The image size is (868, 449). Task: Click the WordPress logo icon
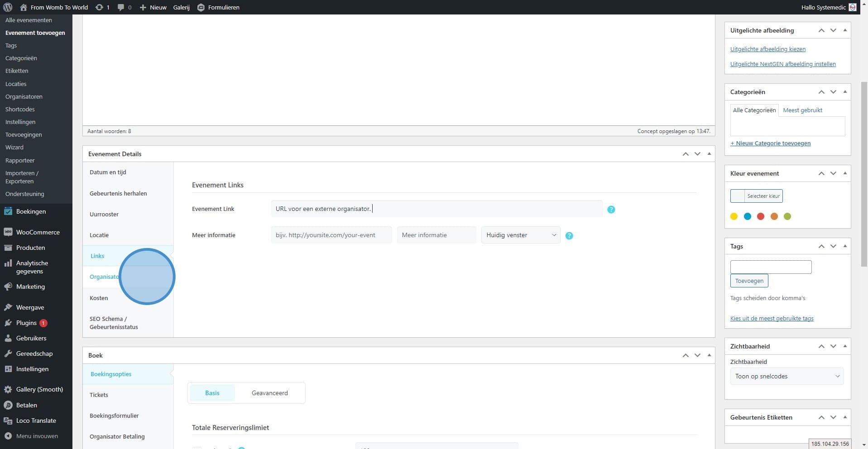click(x=8, y=7)
